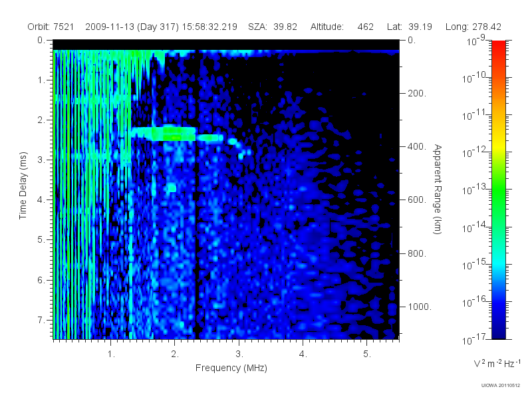Click the 'UIOWA 20110512' credit text

(x=501, y=386)
